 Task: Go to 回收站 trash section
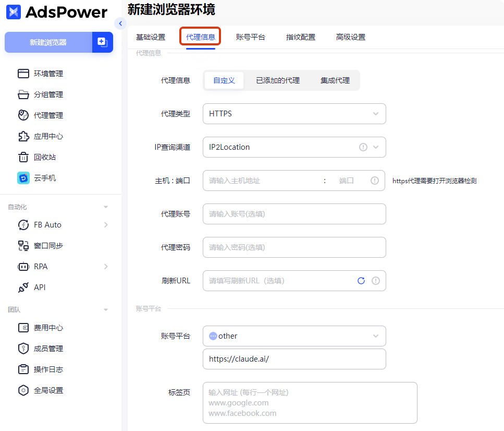(x=44, y=157)
